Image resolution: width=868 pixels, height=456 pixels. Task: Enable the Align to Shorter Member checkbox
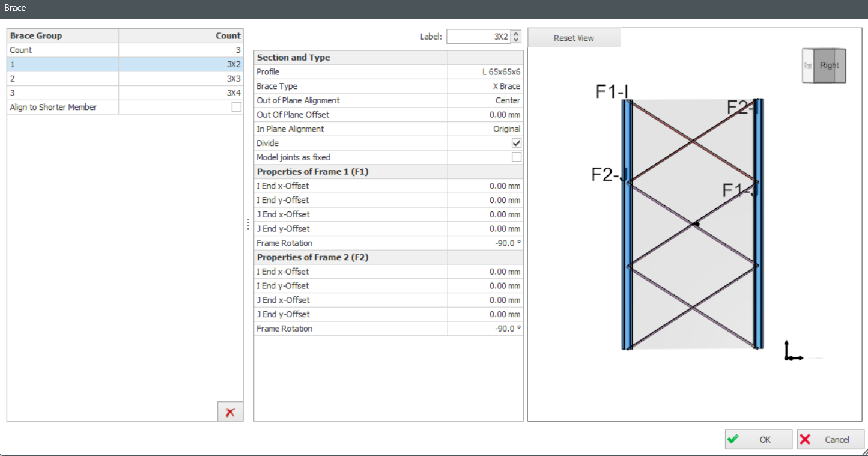(237, 107)
